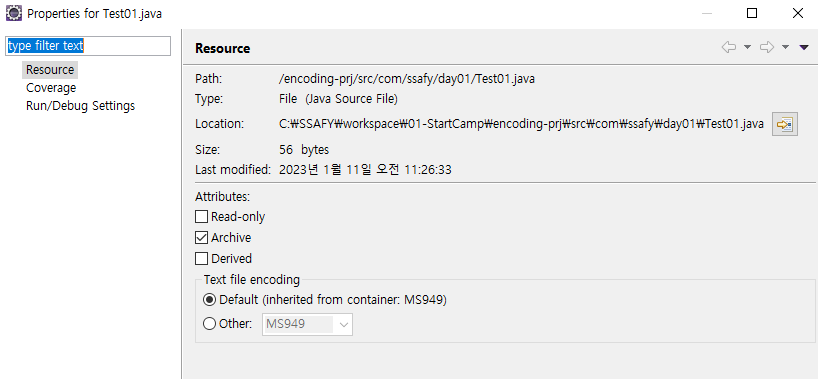Screen dimensions: 818x379
Task: Click the file Location path text
Action: (x=522, y=124)
